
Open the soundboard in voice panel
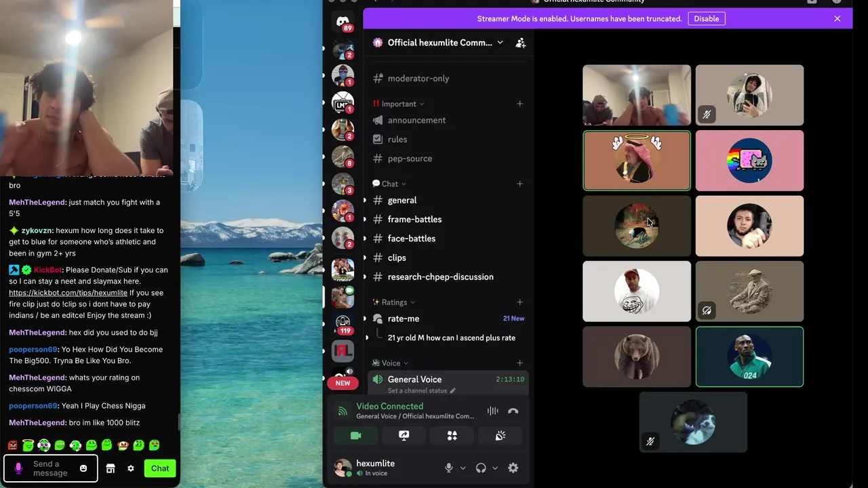[x=500, y=436]
